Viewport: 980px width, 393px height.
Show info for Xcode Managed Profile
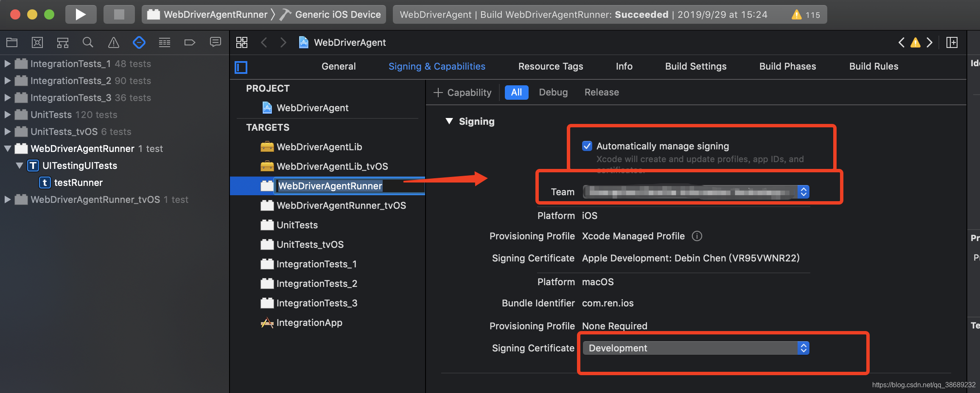[x=697, y=236]
